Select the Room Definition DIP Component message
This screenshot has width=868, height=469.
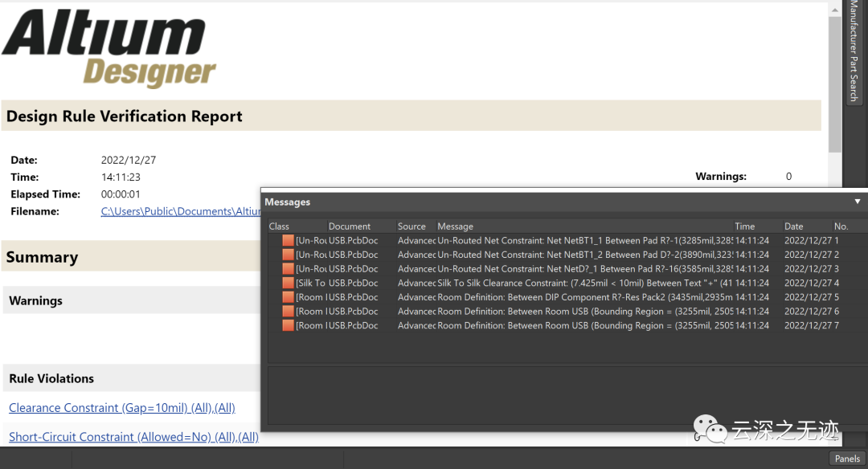[584, 297]
